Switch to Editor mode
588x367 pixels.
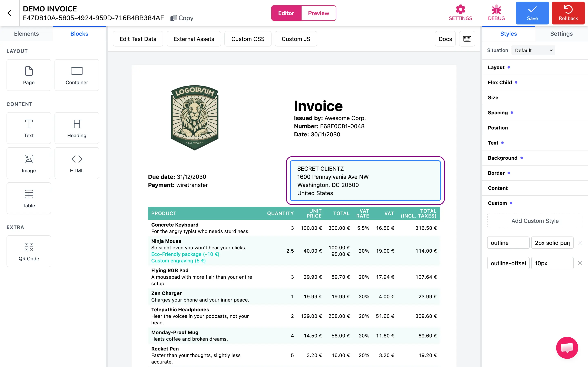[x=286, y=13]
